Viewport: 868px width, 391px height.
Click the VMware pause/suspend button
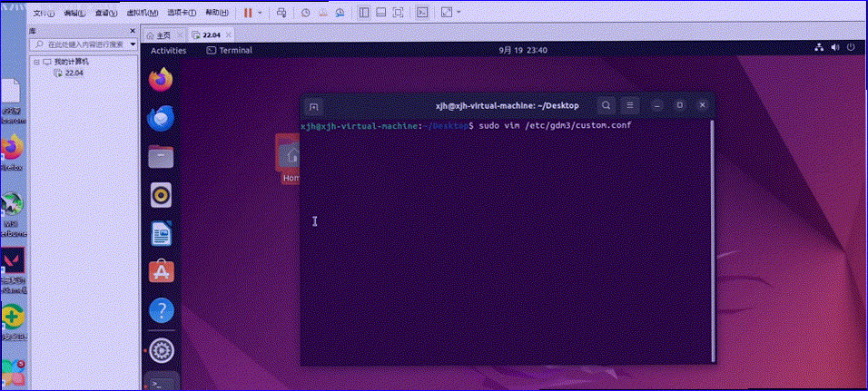pos(248,12)
